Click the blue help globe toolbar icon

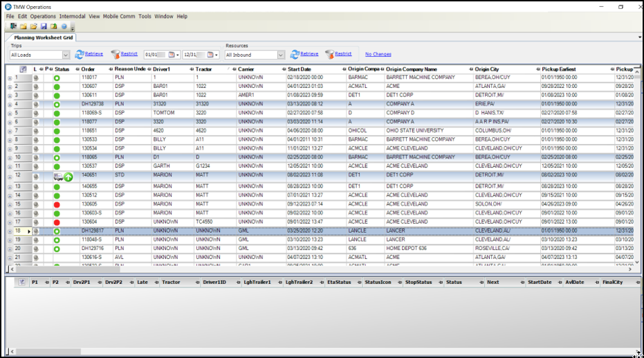pos(64,26)
